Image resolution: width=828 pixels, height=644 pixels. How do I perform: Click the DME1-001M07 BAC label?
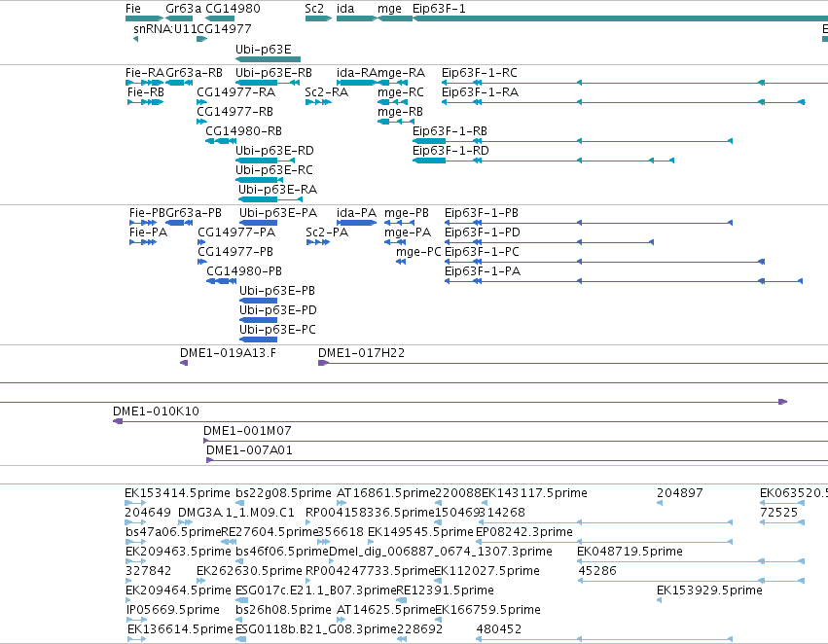[x=247, y=431]
